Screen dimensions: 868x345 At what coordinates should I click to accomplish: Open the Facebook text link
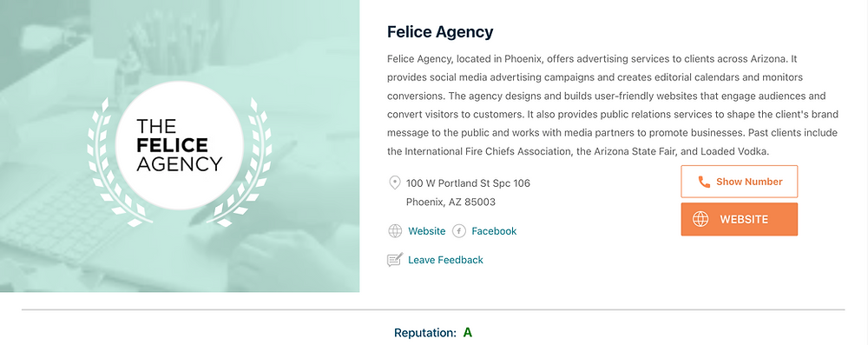pos(494,231)
